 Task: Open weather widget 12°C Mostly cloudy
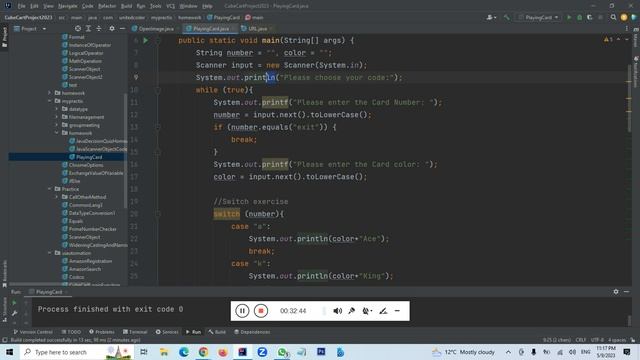463,352
